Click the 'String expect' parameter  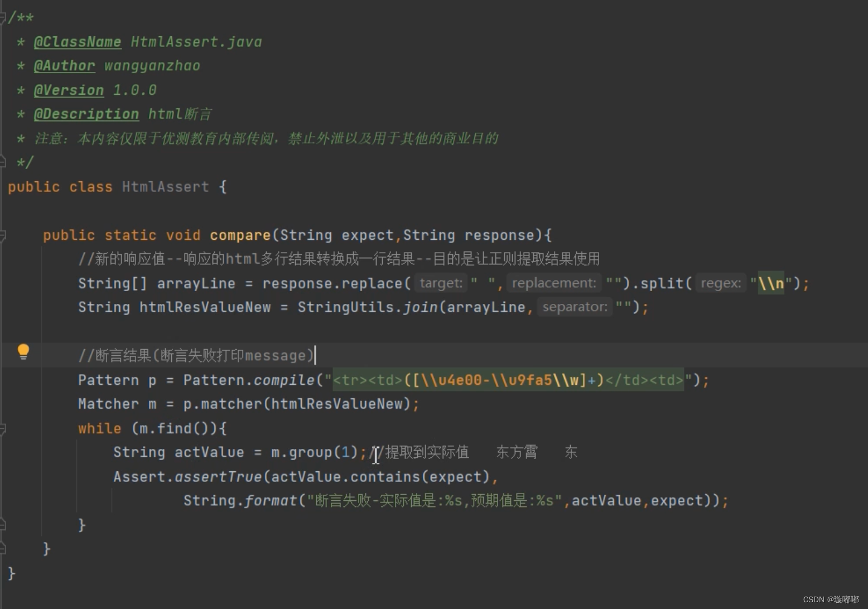tap(337, 235)
